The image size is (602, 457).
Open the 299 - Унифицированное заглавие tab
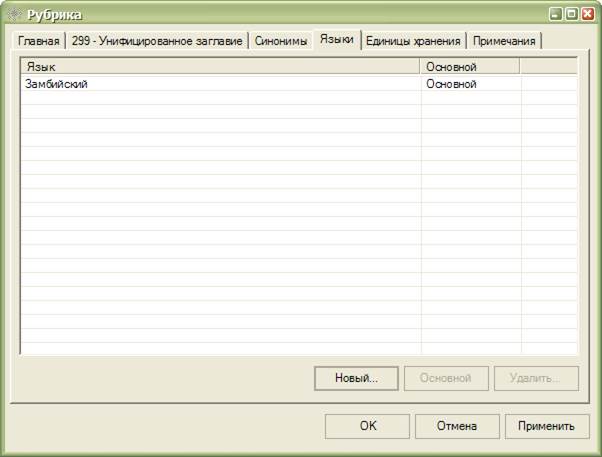point(157,41)
